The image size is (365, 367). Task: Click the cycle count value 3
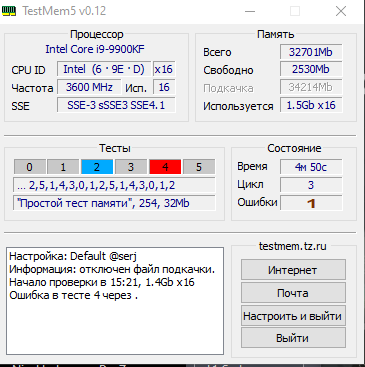tap(311, 185)
